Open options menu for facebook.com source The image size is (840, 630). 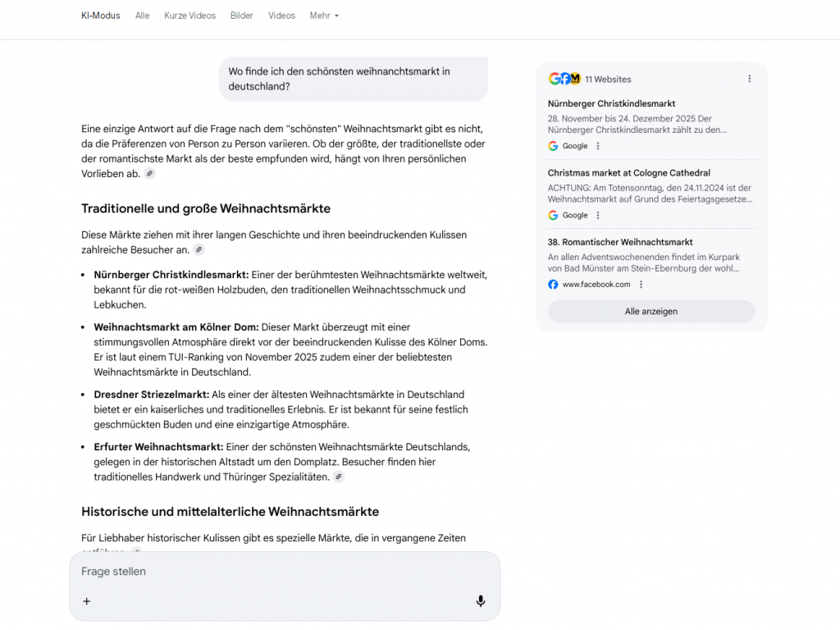(641, 285)
